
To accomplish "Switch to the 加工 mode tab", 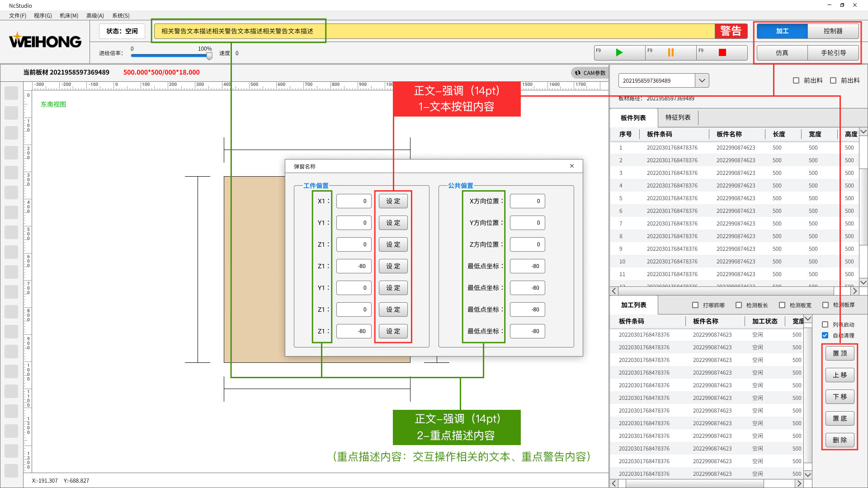I will point(782,31).
